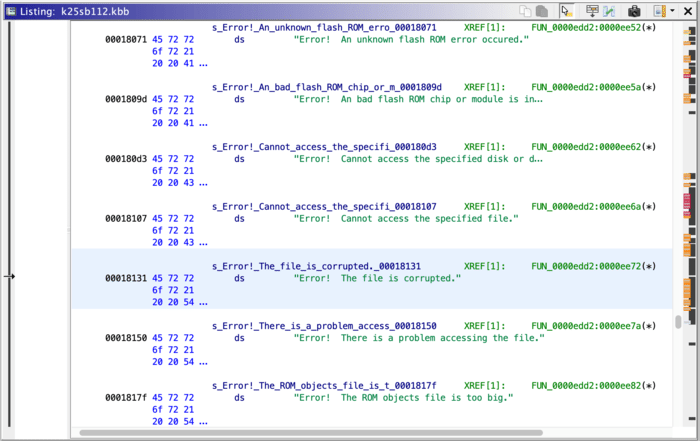Select the label s_Error!_The_ROM_objects_file_is_t_0001817f
This screenshot has height=441, width=700.
click(324, 386)
